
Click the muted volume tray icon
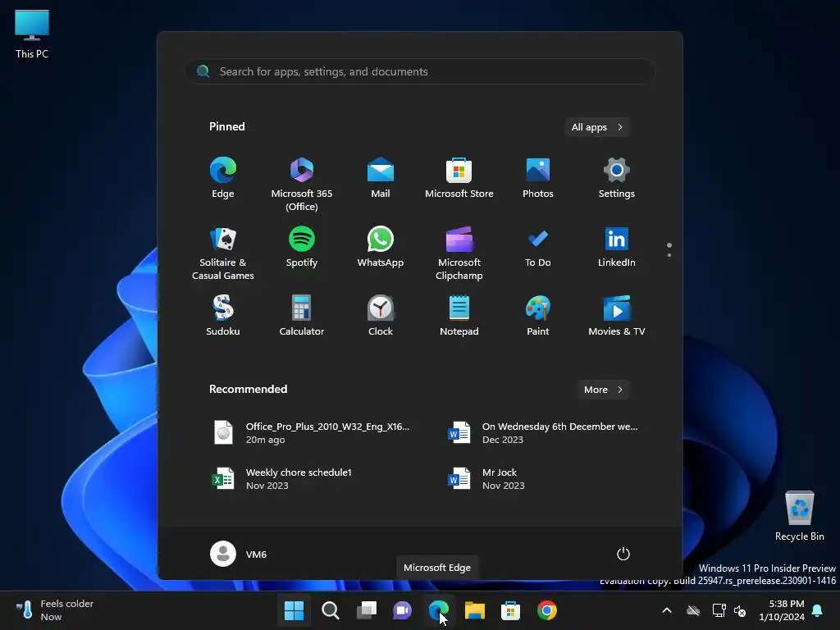740,610
